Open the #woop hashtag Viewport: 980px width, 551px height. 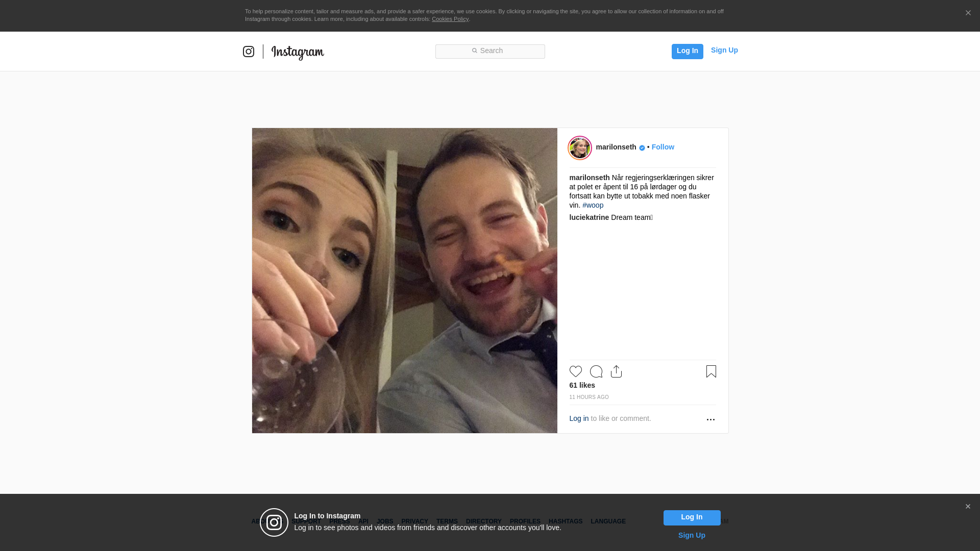(x=593, y=205)
